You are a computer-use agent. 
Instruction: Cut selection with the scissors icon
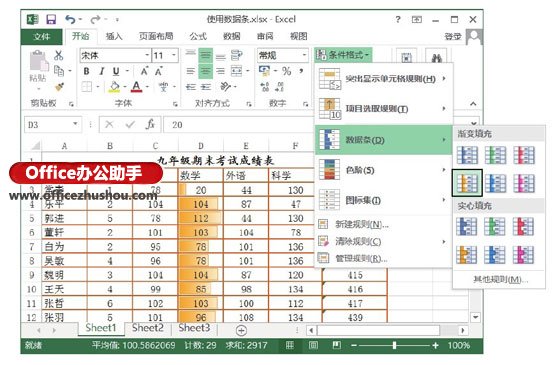pyautogui.click(x=59, y=55)
